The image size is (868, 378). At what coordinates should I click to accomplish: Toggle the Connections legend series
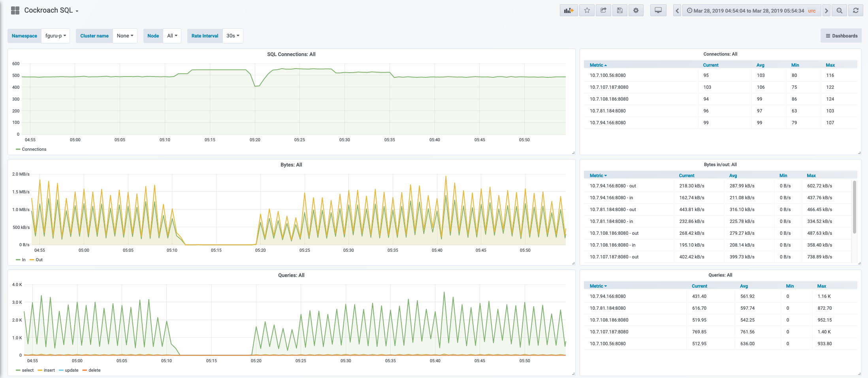tap(34, 149)
